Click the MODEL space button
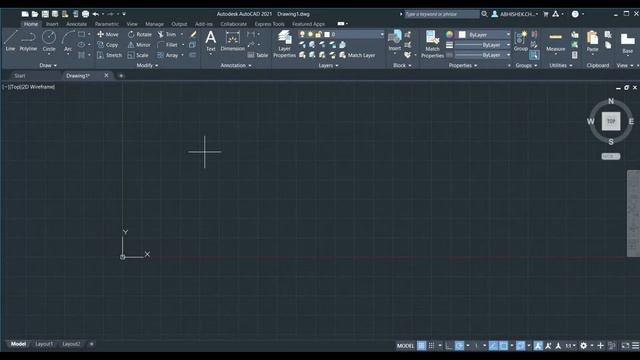 coord(405,346)
